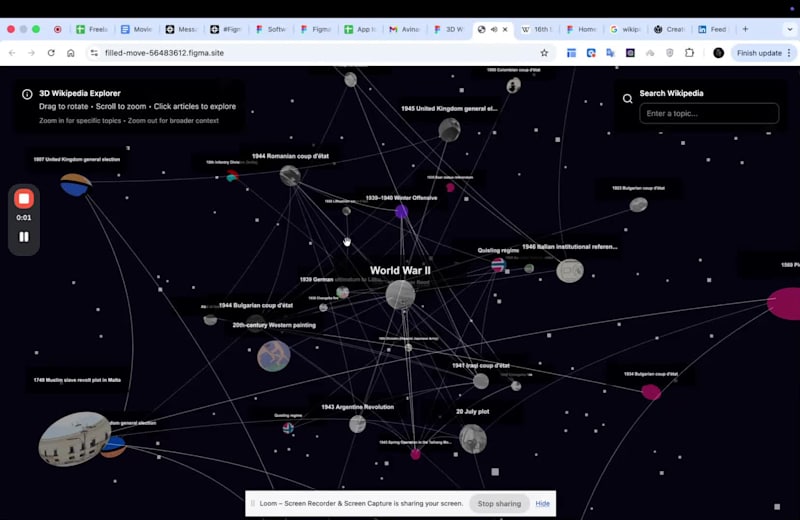Open the extensions puzzle icon
This screenshot has height=520, width=800.
click(x=689, y=53)
